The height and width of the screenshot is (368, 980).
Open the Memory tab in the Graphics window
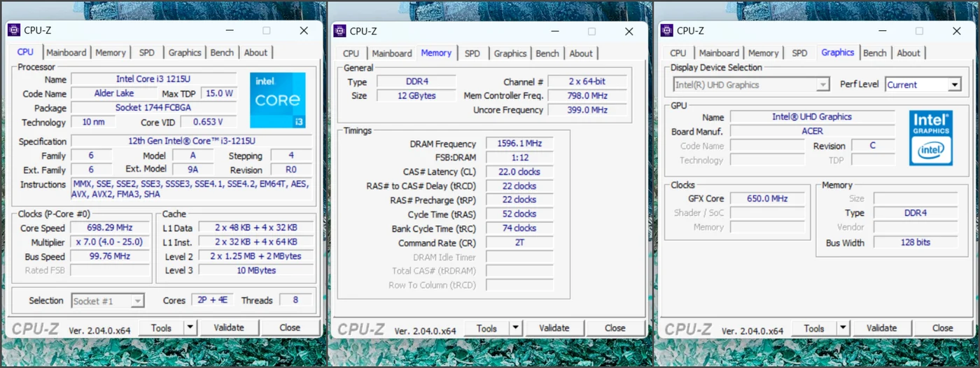pos(764,53)
